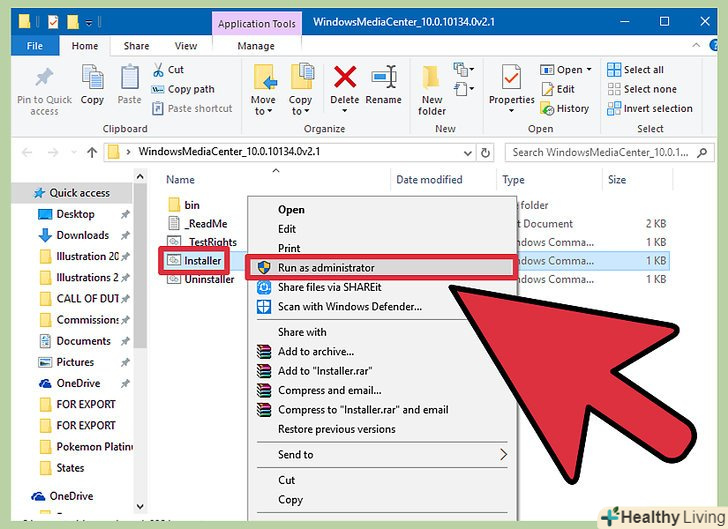The height and width of the screenshot is (529, 728).
Task: Collapse the ribbon with the chevron
Action: coord(696,45)
